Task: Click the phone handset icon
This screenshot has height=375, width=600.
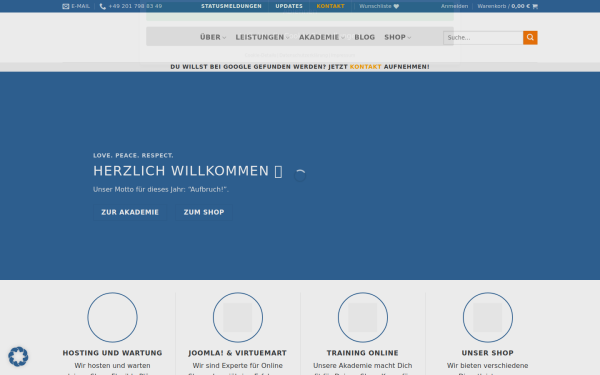Action: [x=103, y=6]
